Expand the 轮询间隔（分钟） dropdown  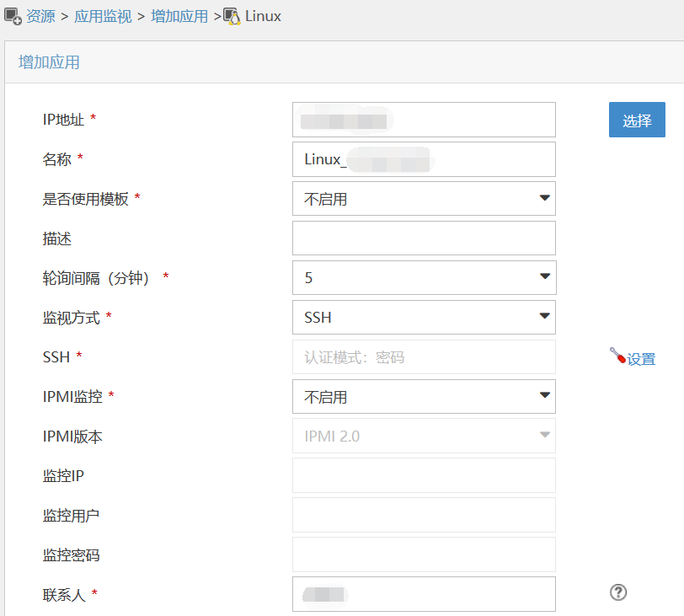424,278
